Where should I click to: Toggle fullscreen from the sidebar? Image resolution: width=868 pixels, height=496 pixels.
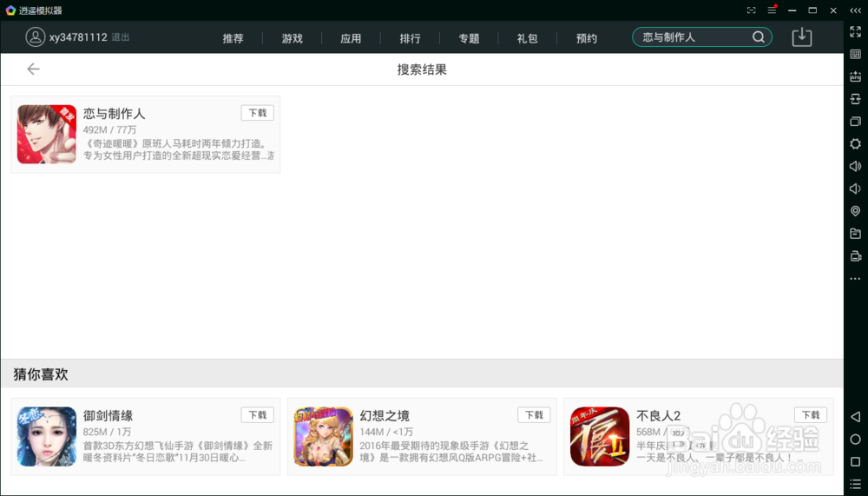(x=855, y=31)
